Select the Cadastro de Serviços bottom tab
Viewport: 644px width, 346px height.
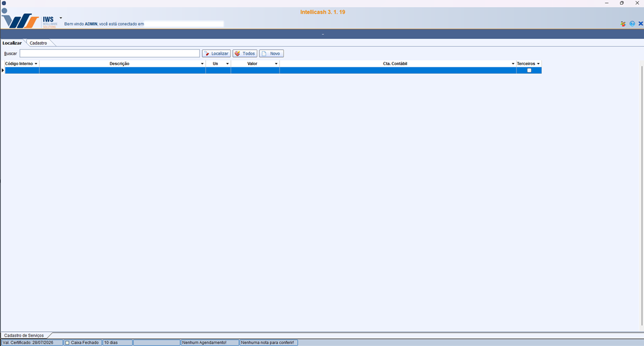click(x=24, y=335)
